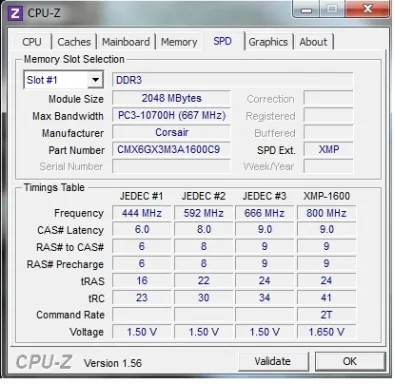Switch to the CPU tab
Image resolution: width=394 pixels, height=384 pixels.
(x=32, y=42)
